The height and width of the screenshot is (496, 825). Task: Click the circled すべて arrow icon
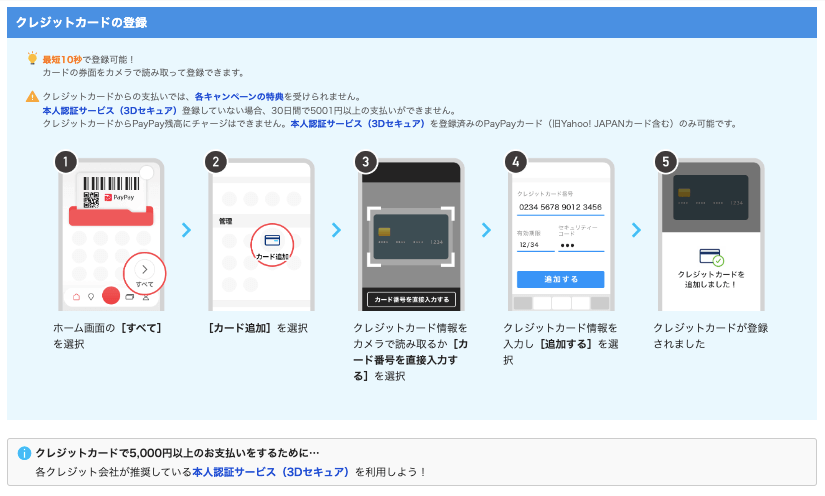144,273
